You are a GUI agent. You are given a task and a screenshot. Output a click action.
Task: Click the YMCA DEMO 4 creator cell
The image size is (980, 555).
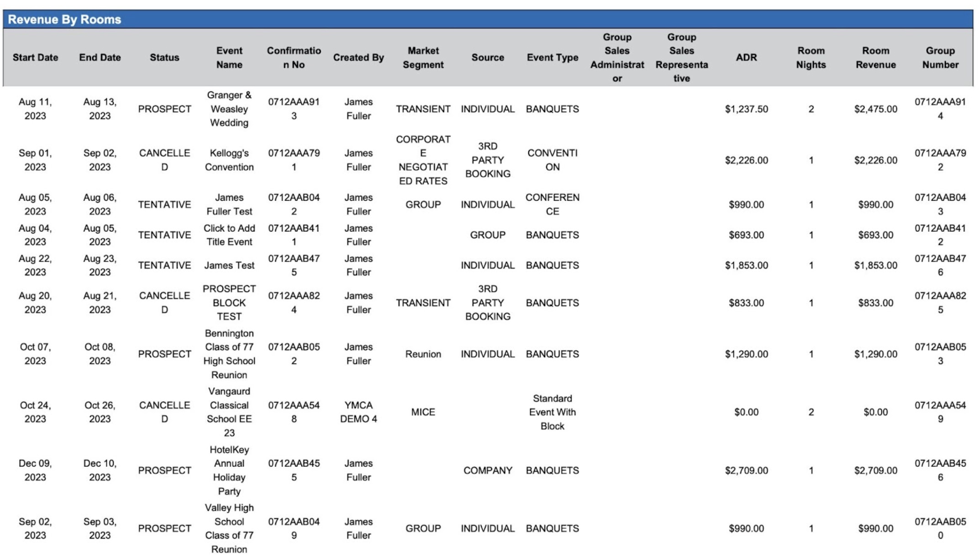358,412
